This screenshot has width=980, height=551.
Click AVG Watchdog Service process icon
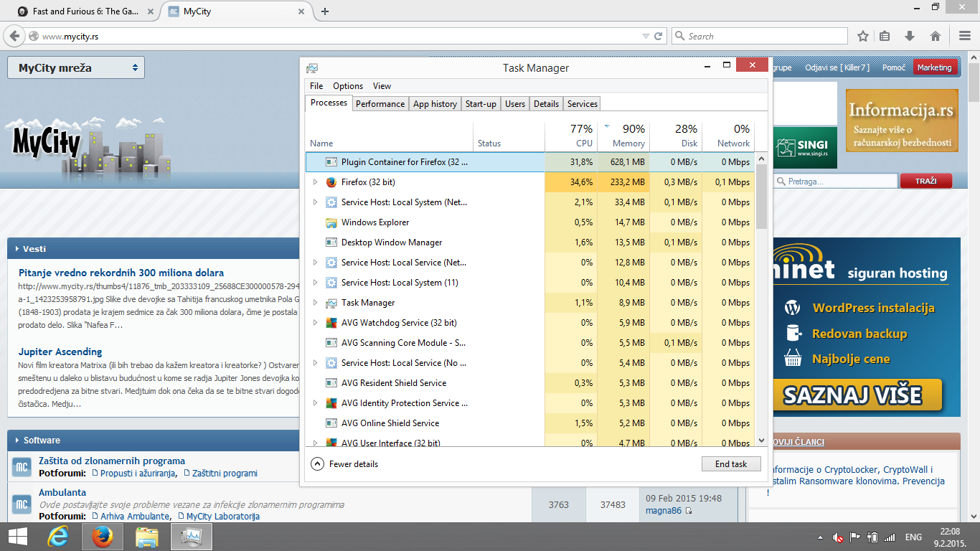coord(331,323)
